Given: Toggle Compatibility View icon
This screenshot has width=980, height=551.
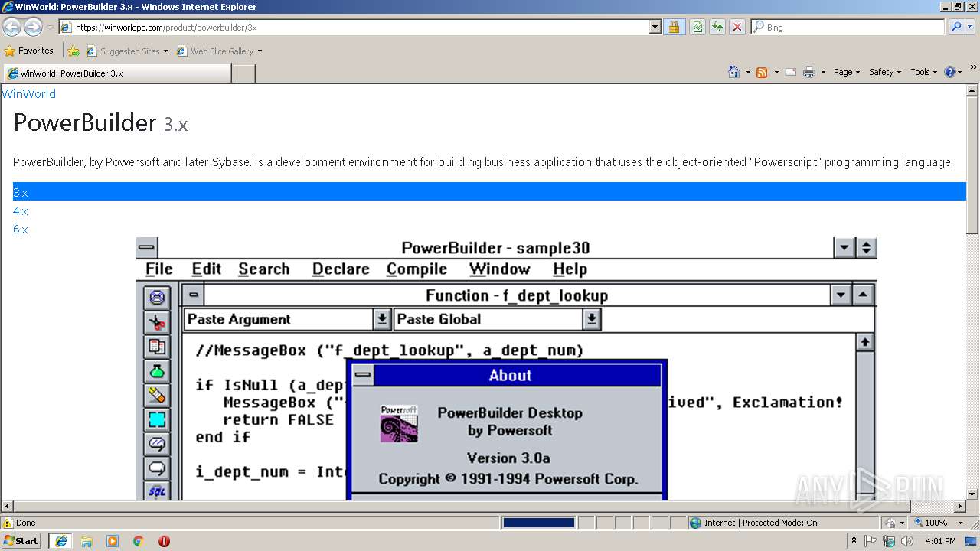Looking at the screenshot, I should coord(697,27).
